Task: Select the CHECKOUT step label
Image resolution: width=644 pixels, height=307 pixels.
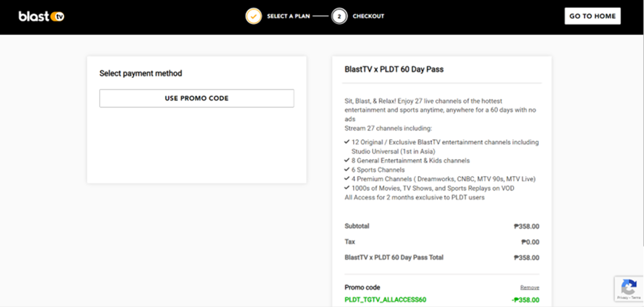Action: [x=368, y=16]
